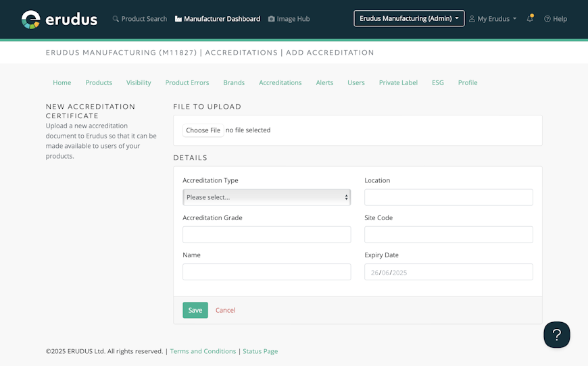Focus the Site Code field

pyautogui.click(x=449, y=234)
